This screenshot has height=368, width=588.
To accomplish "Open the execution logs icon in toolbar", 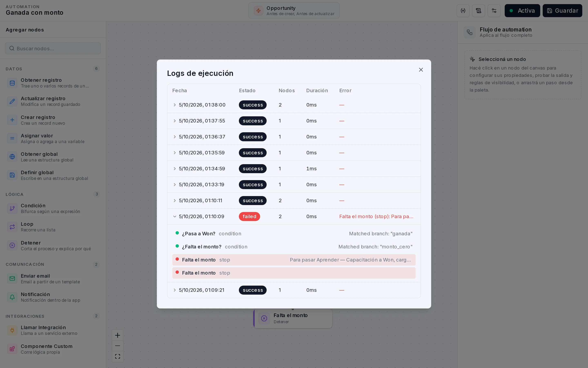I will tap(478, 11).
